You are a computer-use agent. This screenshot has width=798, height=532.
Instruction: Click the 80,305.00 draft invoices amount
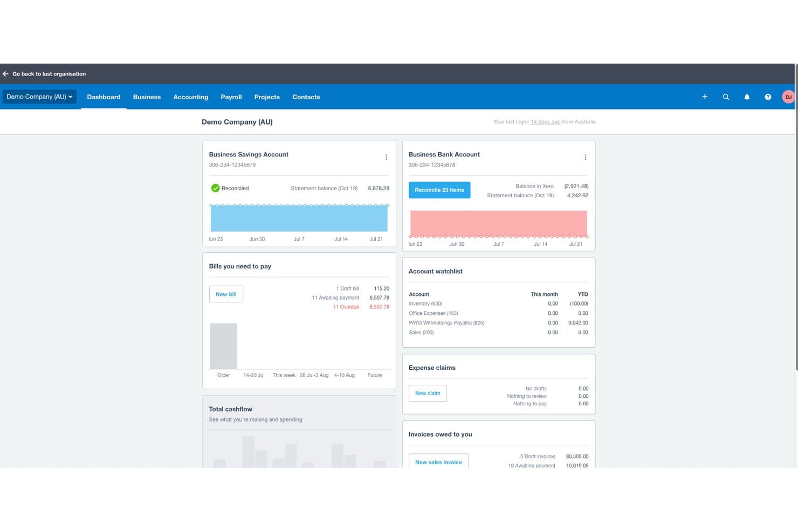click(577, 457)
